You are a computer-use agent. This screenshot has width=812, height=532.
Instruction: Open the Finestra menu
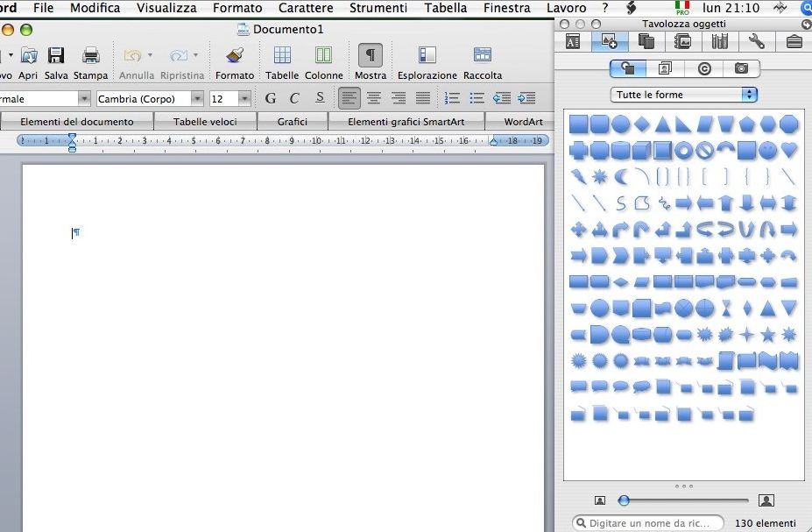pyautogui.click(x=506, y=8)
